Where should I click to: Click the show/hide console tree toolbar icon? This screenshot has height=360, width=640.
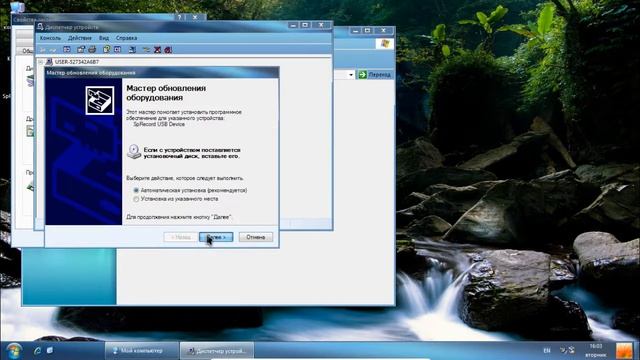tap(67, 50)
